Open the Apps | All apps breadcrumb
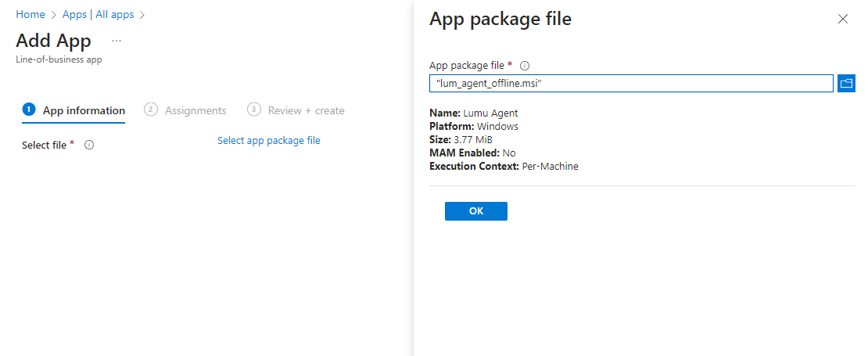868x356 pixels. [x=100, y=14]
